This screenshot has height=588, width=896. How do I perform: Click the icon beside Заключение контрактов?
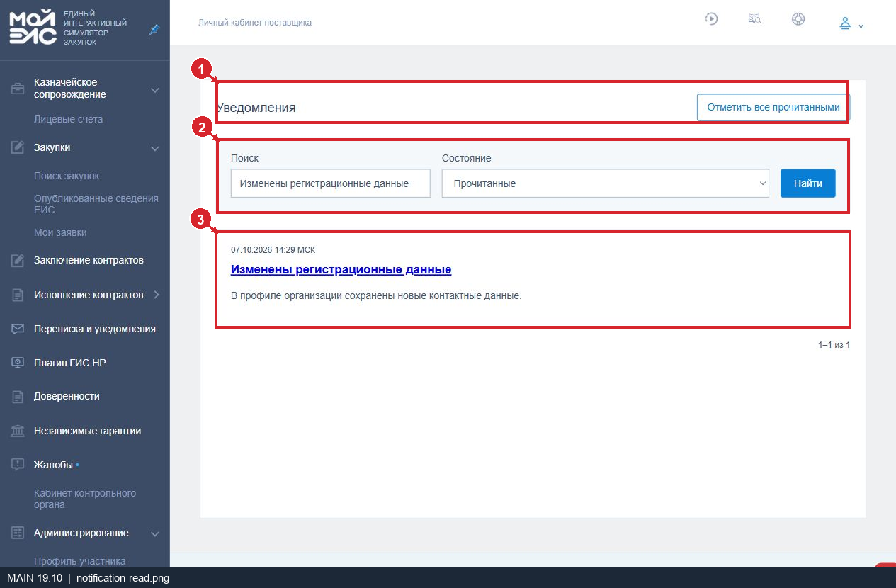(18, 261)
